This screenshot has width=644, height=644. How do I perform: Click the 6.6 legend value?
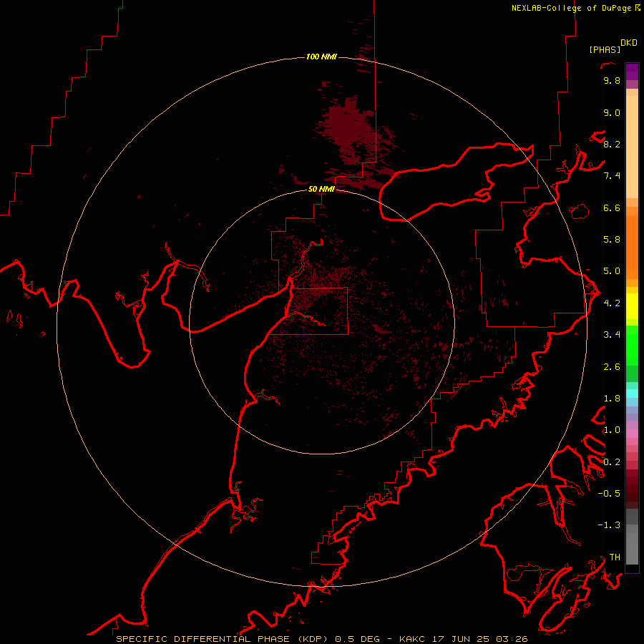[x=612, y=208]
